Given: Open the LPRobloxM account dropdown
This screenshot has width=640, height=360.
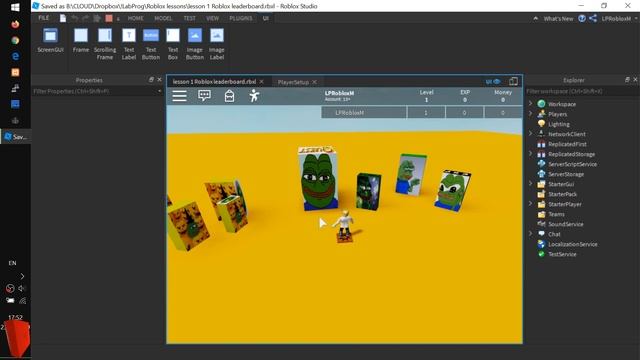Looking at the screenshot, I should click(619, 18).
